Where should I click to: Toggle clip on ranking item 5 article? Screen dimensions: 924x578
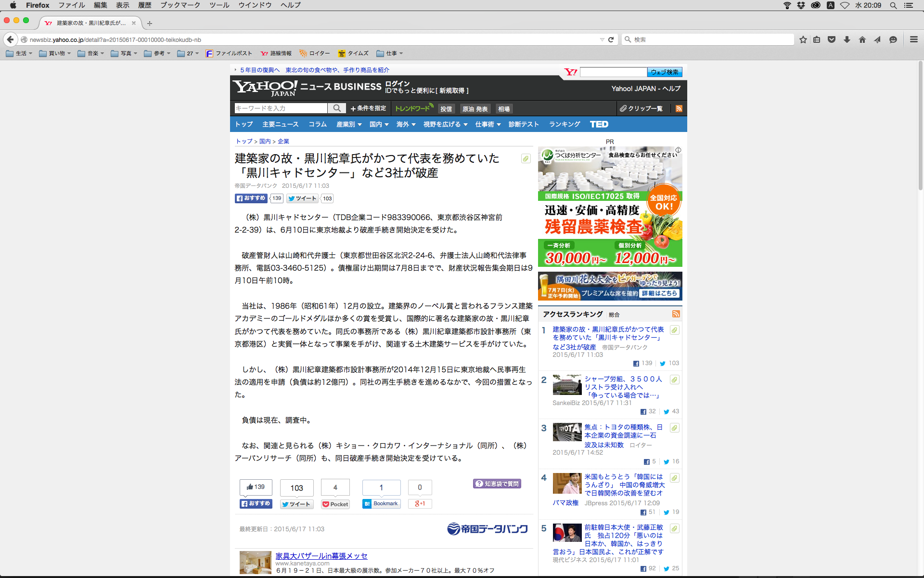[x=674, y=528]
